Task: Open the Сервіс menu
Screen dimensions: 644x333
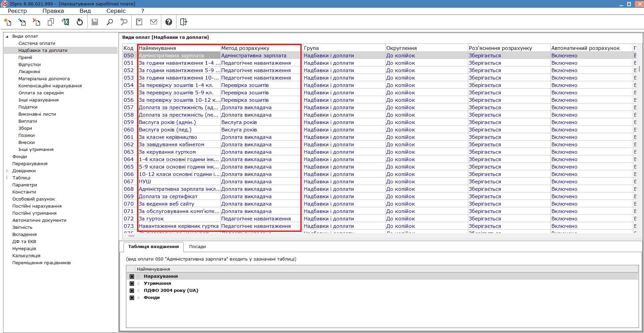Action: [116, 11]
